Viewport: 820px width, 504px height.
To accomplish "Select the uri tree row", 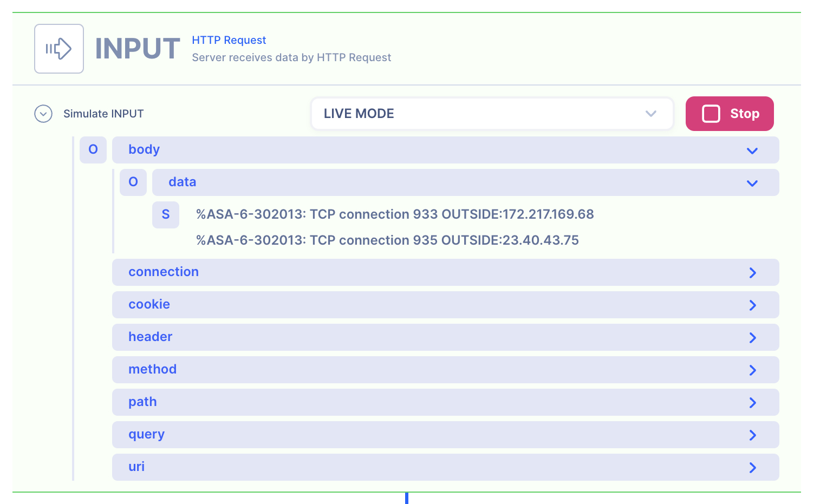I will [445, 467].
